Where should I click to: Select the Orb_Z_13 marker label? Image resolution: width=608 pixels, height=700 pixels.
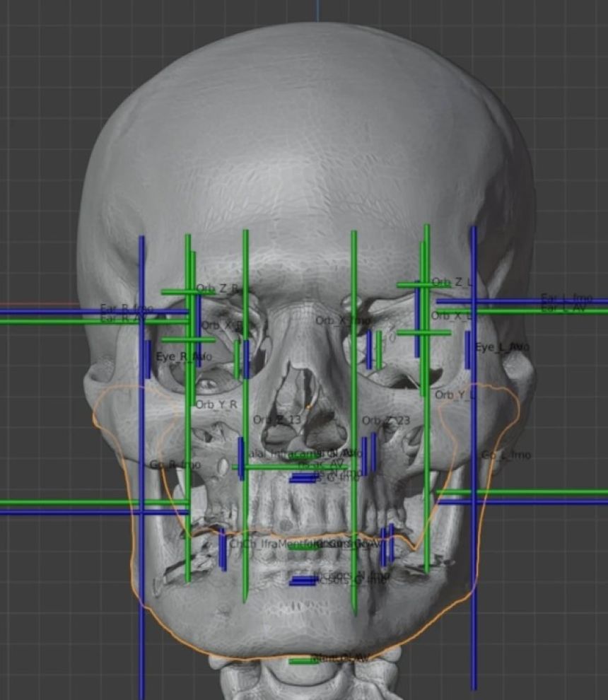[x=276, y=420]
